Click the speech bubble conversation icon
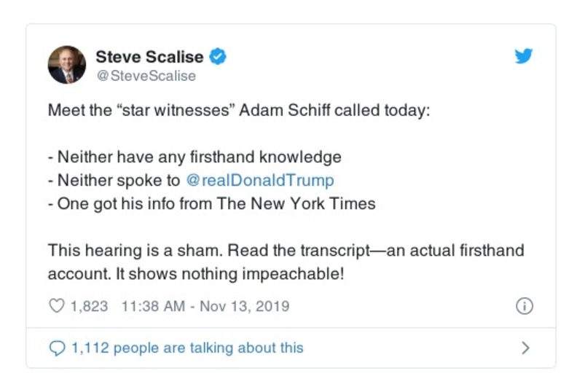The width and height of the screenshot is (582, 392). (x=57, y=348)
